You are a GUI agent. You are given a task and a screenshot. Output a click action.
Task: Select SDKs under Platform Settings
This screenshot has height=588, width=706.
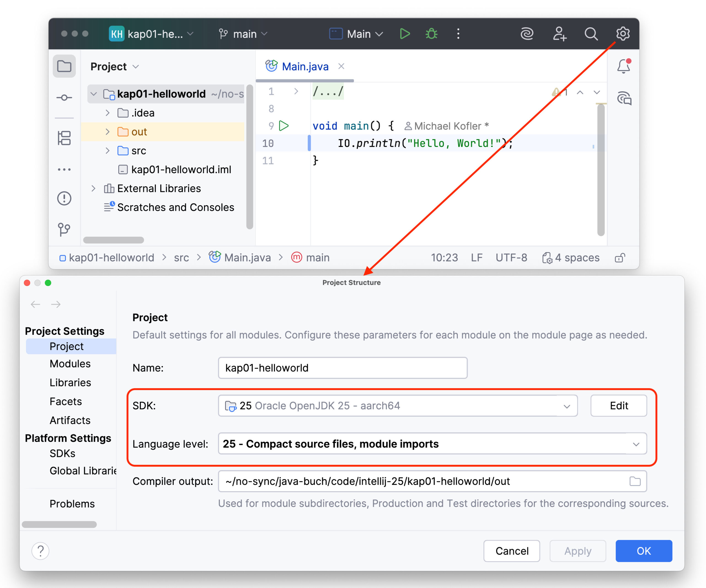point(62,453)
